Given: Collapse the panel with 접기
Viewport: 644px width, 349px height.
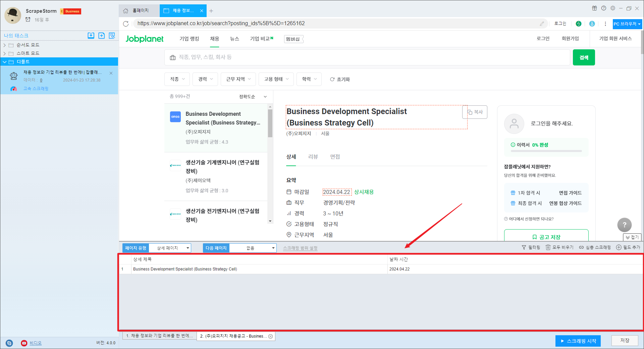Looking at the screenshot, I should 632,237.
